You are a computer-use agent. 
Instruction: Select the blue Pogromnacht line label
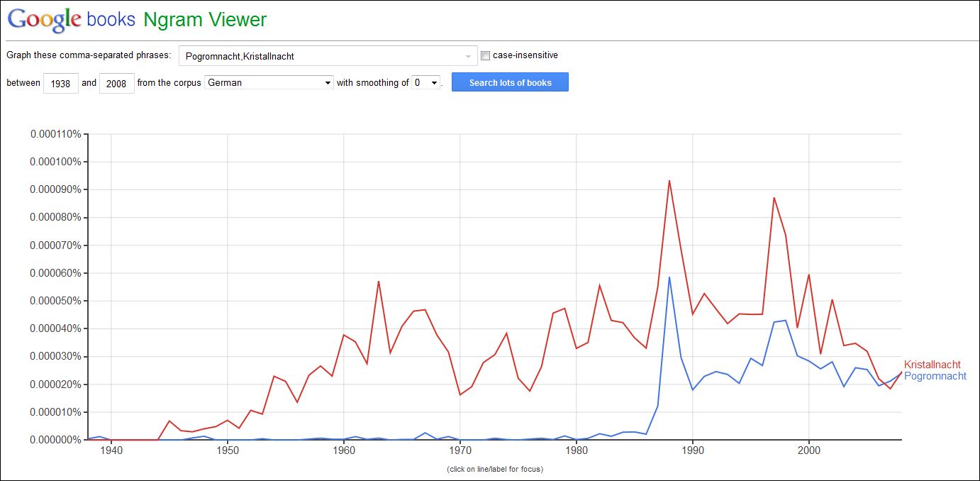pyautogui.click(x=935, y=376)
